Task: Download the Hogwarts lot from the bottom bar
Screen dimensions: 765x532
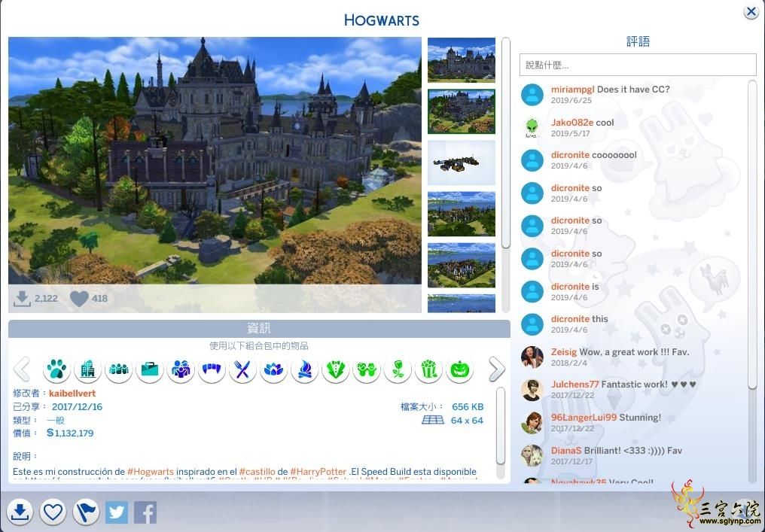Action: [20, 512]
